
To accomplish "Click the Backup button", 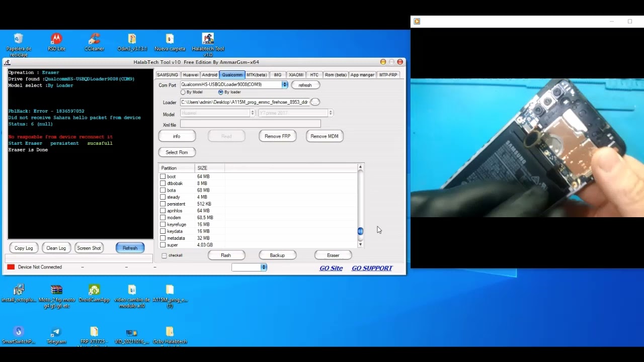I will pos(277,255).
